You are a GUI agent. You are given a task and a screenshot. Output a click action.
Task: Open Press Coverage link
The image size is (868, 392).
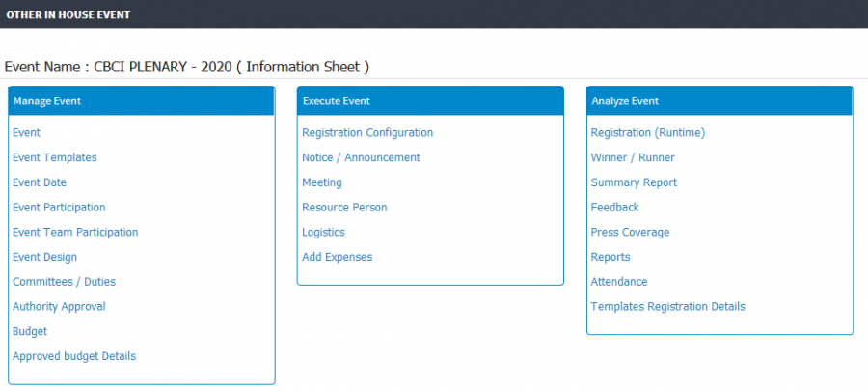click(x=630, y=233)
